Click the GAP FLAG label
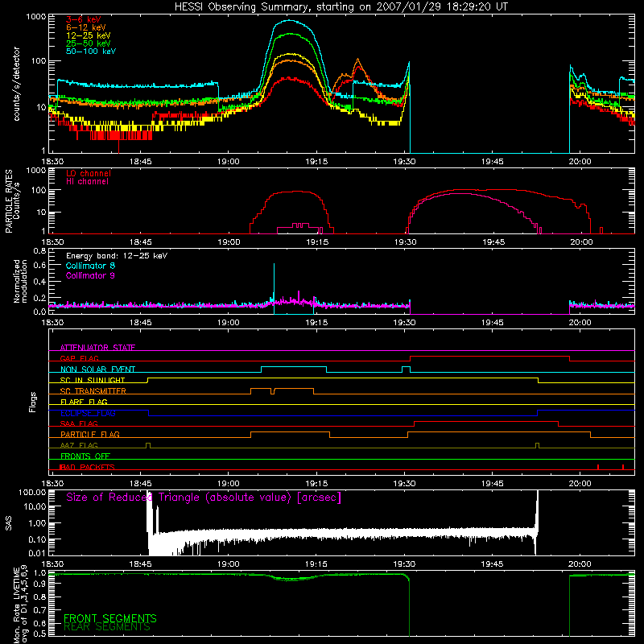Screen dimensions: 644x644 tap(79, 358)
